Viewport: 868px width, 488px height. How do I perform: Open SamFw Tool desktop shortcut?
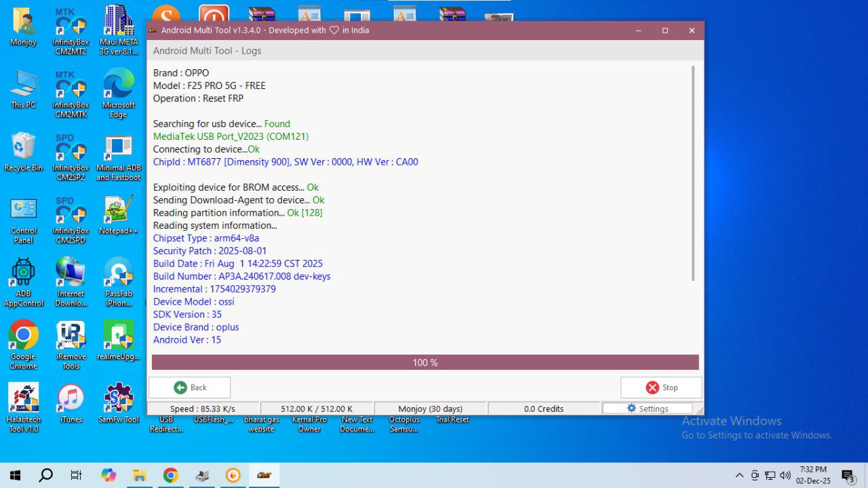119,404
